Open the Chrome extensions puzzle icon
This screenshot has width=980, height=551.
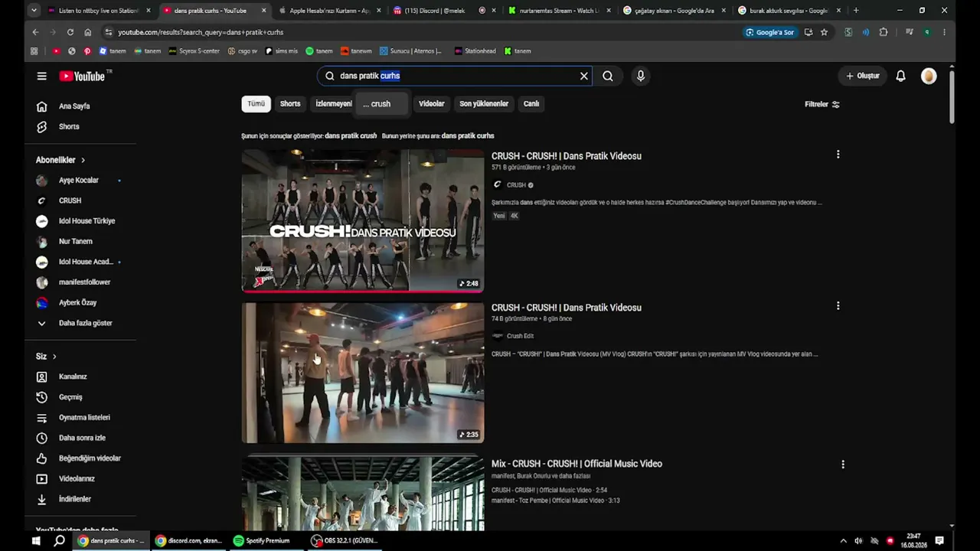tap(884, 32)
